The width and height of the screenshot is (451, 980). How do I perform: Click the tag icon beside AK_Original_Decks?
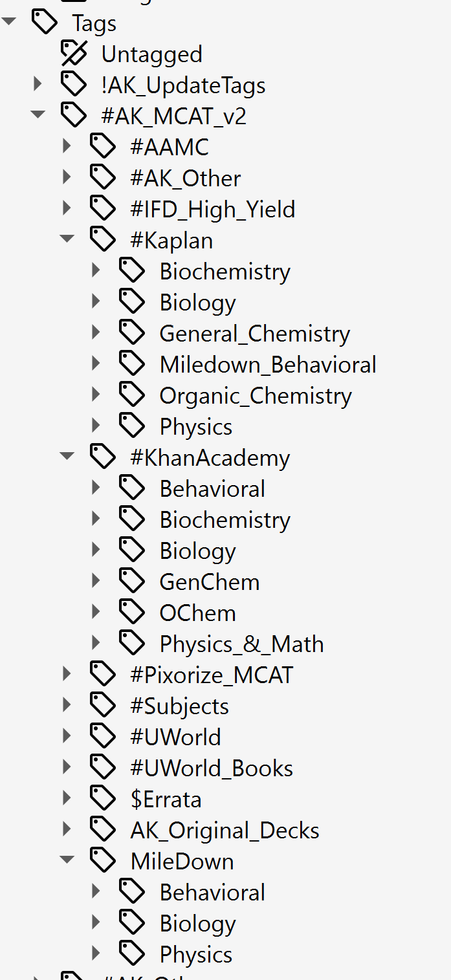pyautogui.click(x=103, y=830)
